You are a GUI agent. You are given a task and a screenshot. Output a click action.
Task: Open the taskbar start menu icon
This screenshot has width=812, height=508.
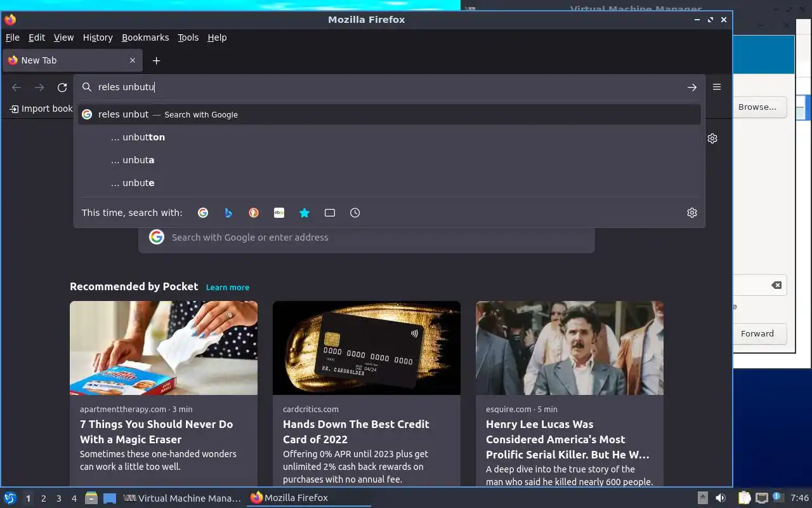10,498
